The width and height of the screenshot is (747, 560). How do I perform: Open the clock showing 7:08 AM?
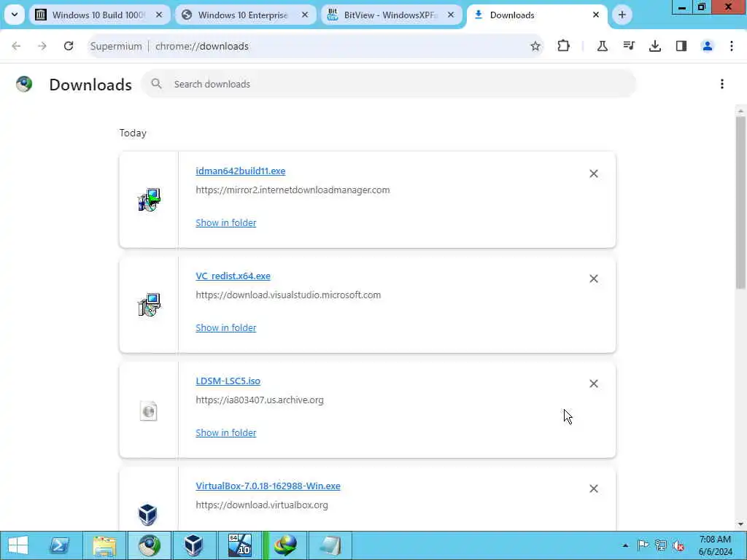click(715, 545)
